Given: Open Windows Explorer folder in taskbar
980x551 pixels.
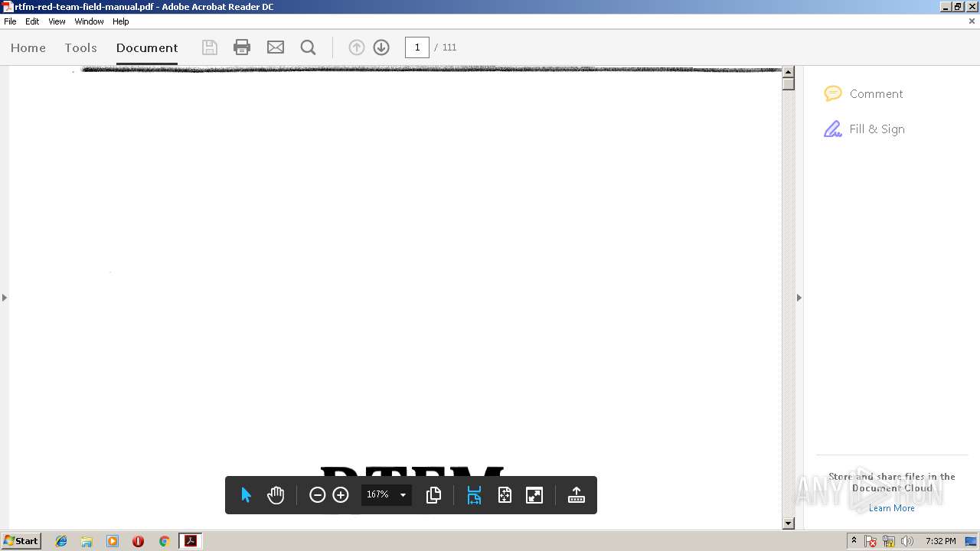Looking at the screenshot, I should point(87,541).
